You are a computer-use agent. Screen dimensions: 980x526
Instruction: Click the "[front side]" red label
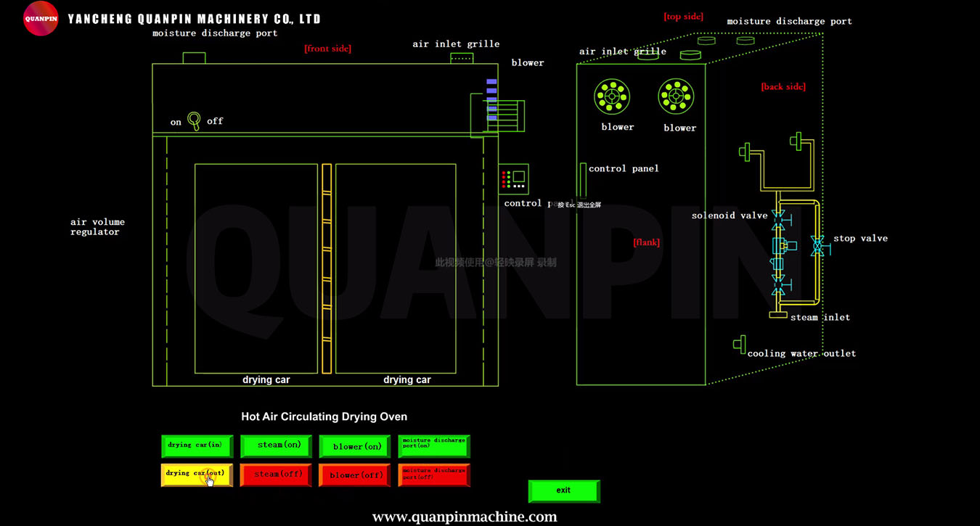coord(327,49)
